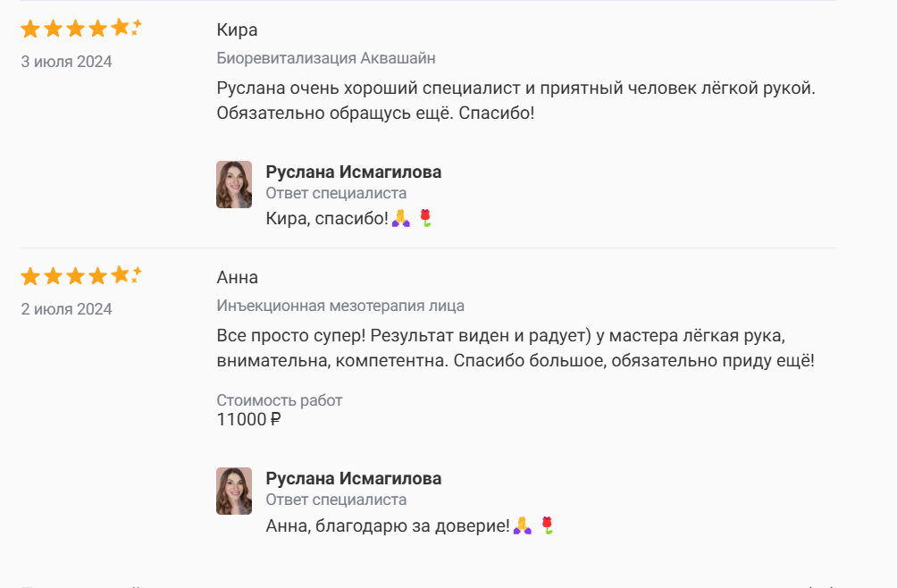The height and width of the screenshot is (588, 897).
Task: Click the praying hands emoji in reply to Анна
Action: [x=524, y=526]
